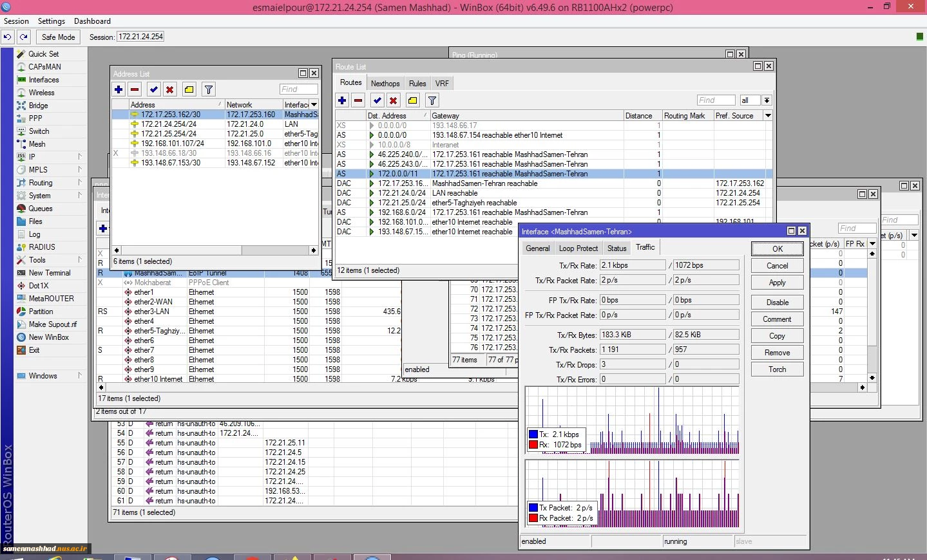Viewport: 927px width, 560px height.
Task: Click the Find field in Address List
Action: click(299, 89)
